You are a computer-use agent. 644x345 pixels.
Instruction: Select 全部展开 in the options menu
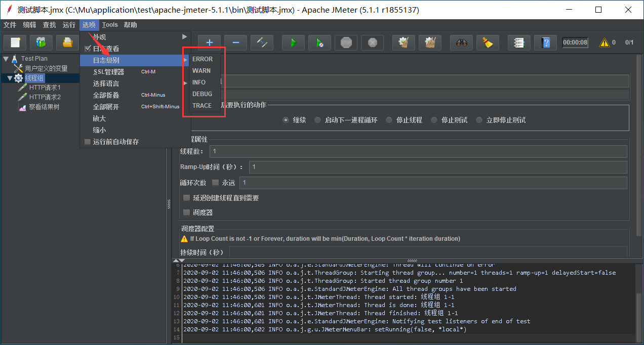[x=106, y=107]
